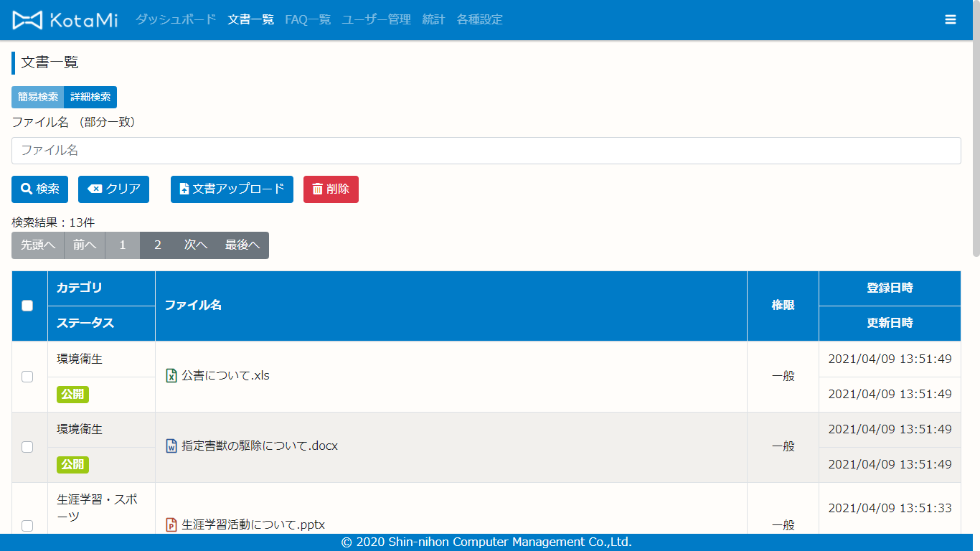Click the ファイル名 search input field
Viewport: 980px width, 551px height.
point(486,151)
